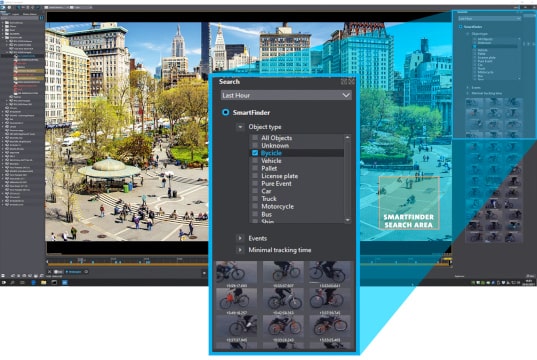Open the blue browser icon on the taskbar
The image size is (537, 360).
pos(34,283)
